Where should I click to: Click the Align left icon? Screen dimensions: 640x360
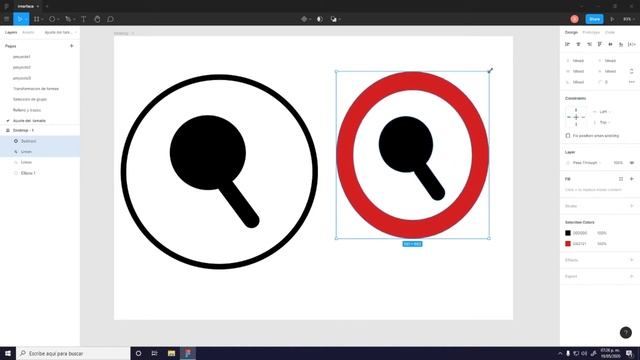pyautogui.click(x=567, y=44)
